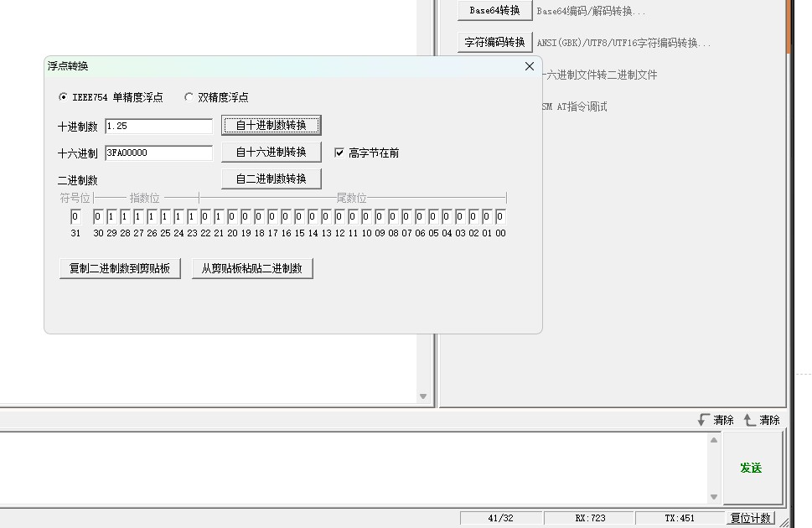The height and width of the screenshot is (528, 812).
Task: Toggle mantissa bit 05
Action: pyautogui.click(x=433, y=216)
